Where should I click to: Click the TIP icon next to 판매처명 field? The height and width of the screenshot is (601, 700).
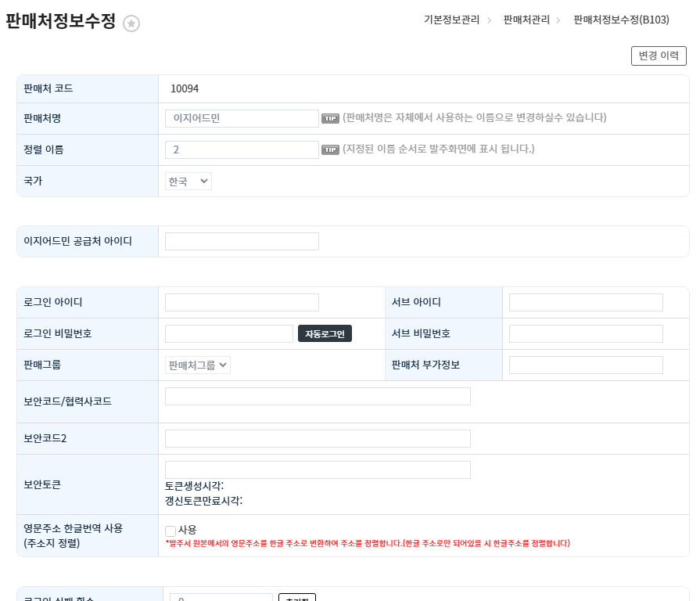click(x=330, y=118)
